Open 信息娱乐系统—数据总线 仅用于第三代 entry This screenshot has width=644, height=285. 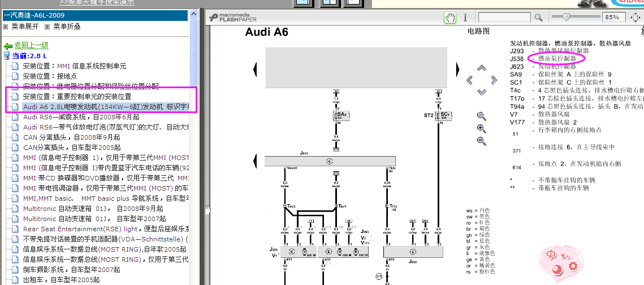tap(106, 260)
